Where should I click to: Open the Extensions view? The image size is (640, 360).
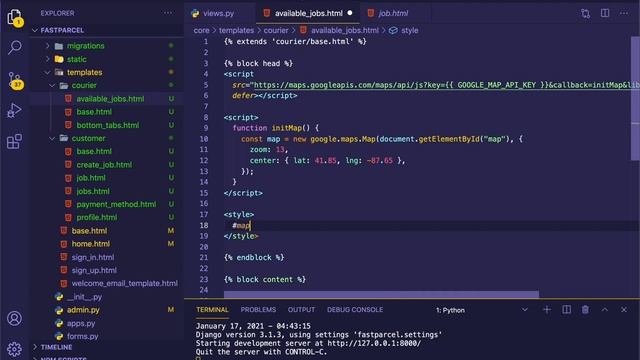click(14, 141)
